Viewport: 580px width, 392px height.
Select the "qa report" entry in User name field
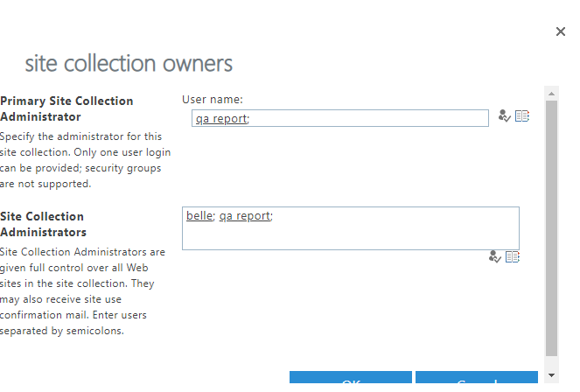pos(220,118)
